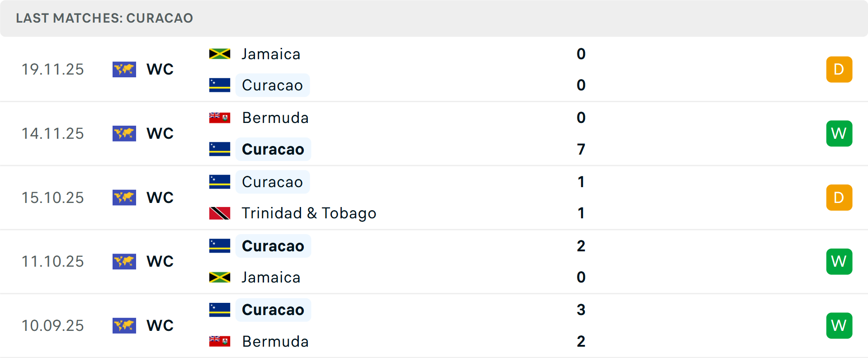Viewport: 868px width, 358px height.
Task: Open Bermuda team in 10.09.25 match
Action: [275, 341]
